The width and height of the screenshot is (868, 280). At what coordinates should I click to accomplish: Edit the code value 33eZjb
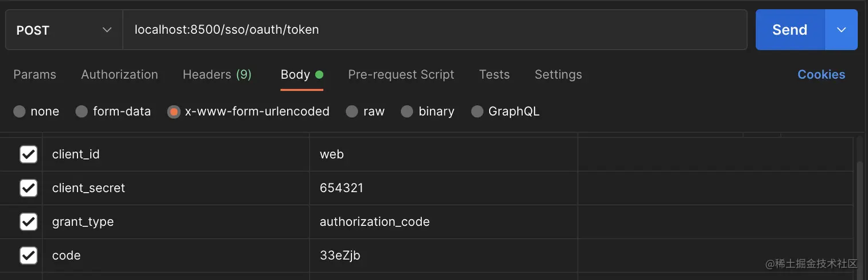click(443, 255)
